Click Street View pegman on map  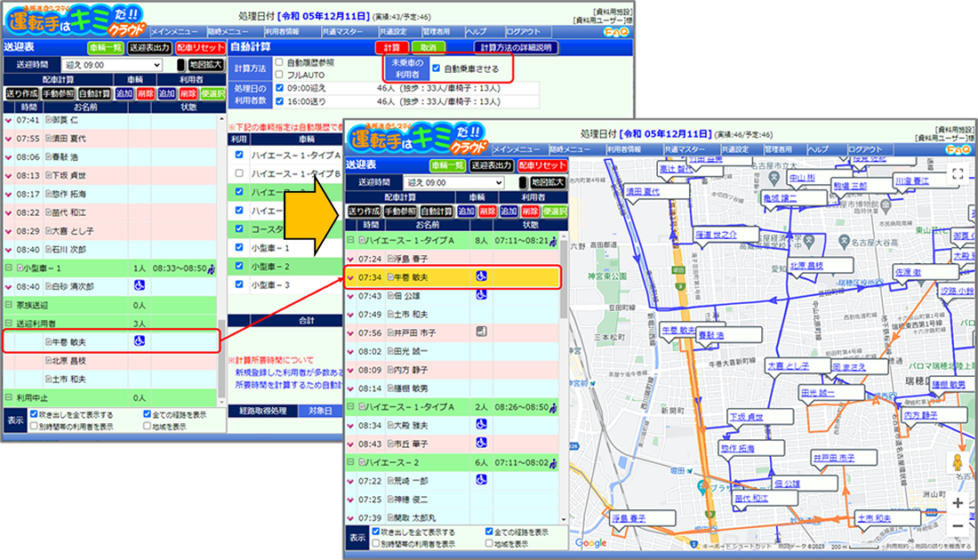[x=958, y=463]
